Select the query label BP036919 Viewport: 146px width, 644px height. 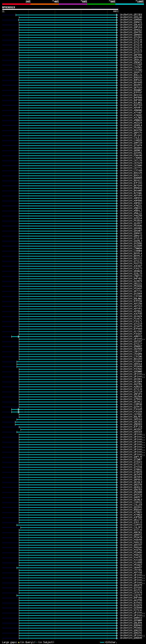8,8
